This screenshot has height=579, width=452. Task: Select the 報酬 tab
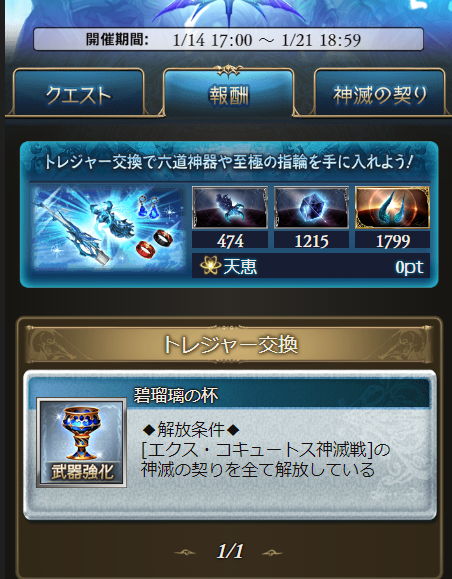click(x=229, y=92)
